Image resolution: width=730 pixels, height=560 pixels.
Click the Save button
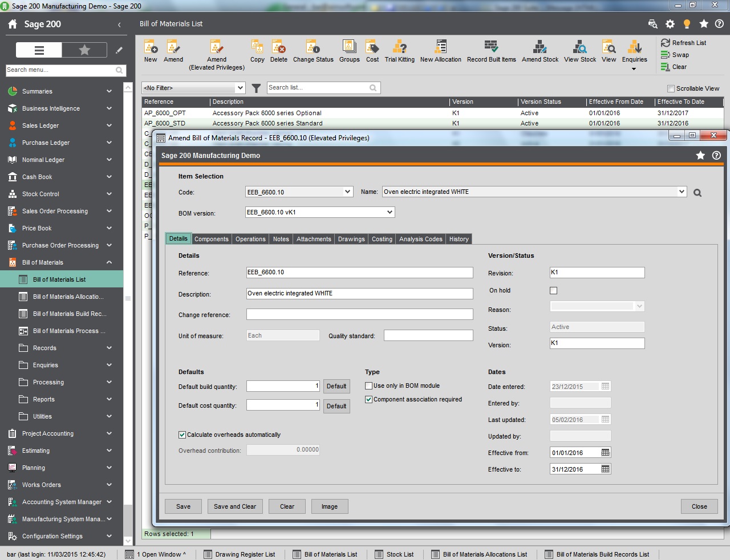click(x=183, y=506)
